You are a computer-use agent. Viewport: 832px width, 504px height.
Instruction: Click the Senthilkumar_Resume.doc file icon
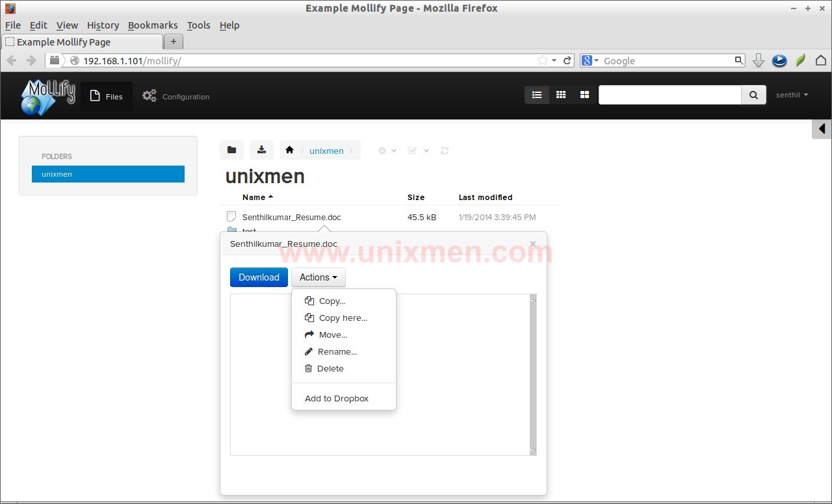tap(231, 216)
